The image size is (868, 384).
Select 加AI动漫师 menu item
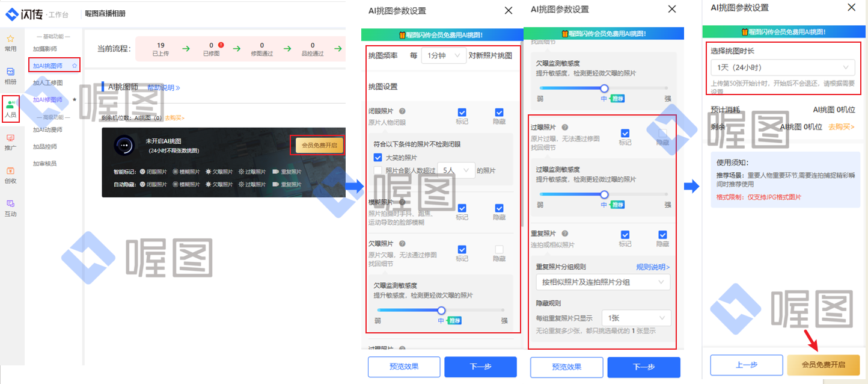click(47, 129)
